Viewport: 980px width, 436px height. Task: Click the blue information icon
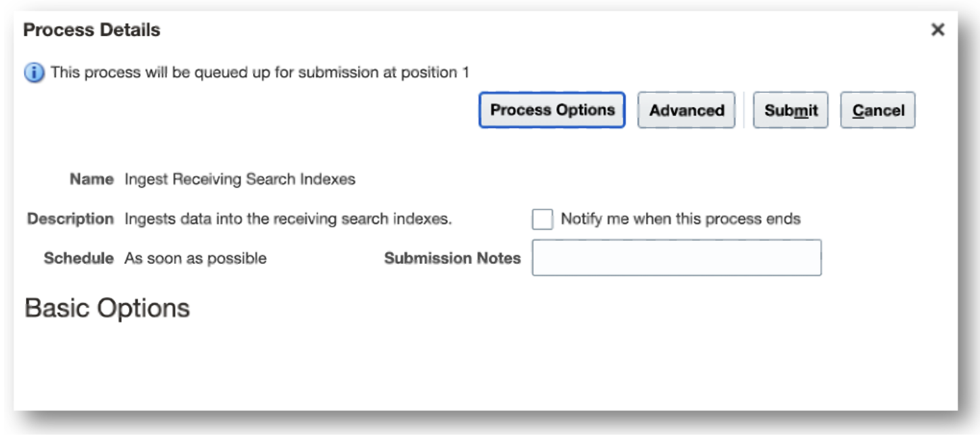click(34, 72)
